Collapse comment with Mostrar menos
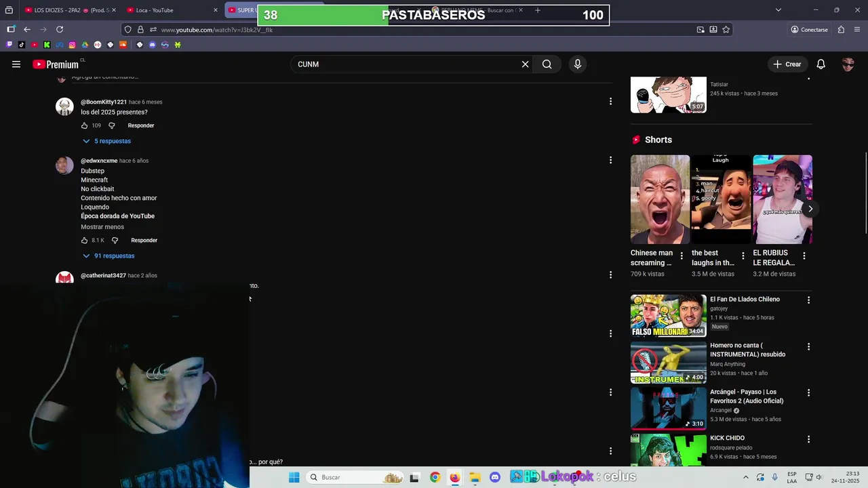The width and height of the screenshot is (868, 488). tap(102, 227)
